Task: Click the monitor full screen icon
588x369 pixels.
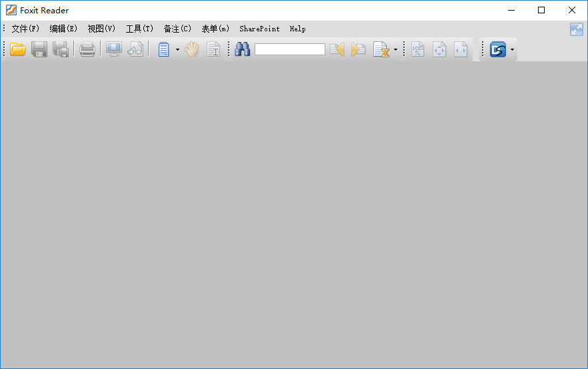Action: click(x=113, y=49)
